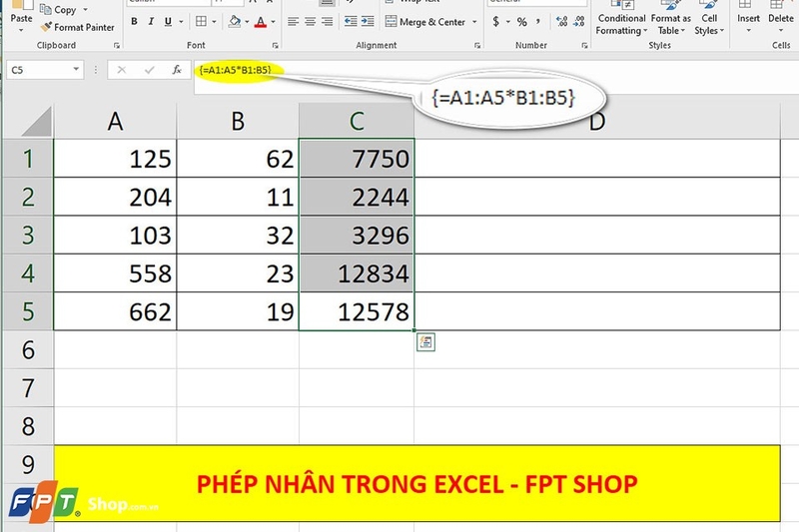
Task: Align text left
Action: point(293,21)
